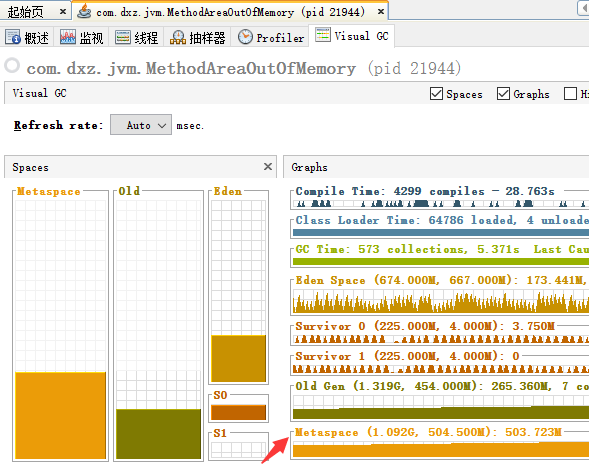Screen dimensions: 589x470
Task: Click the Old Gen usage graph
Action: point(441,408)
